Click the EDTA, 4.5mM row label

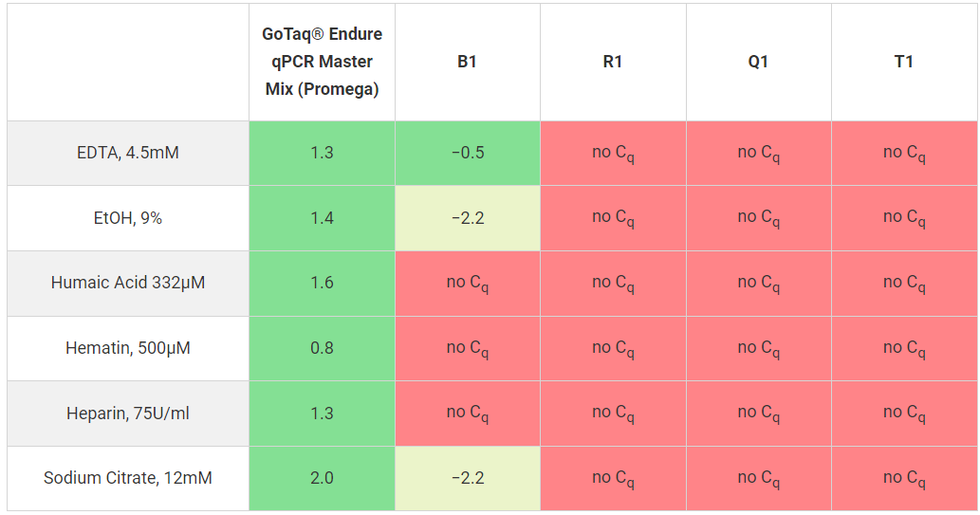pos(128,153)
